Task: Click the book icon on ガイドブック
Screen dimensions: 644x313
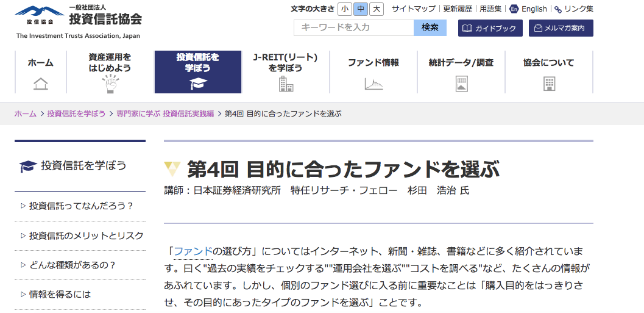Action: pos(467,29)
